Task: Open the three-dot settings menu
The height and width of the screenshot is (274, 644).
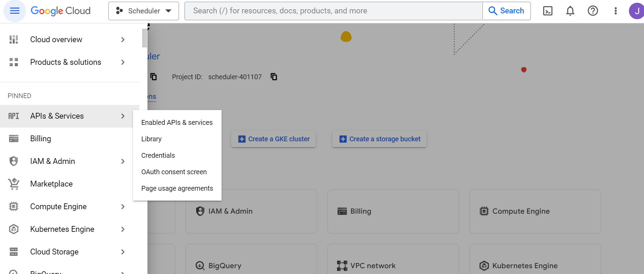Action: coord(616,11)
